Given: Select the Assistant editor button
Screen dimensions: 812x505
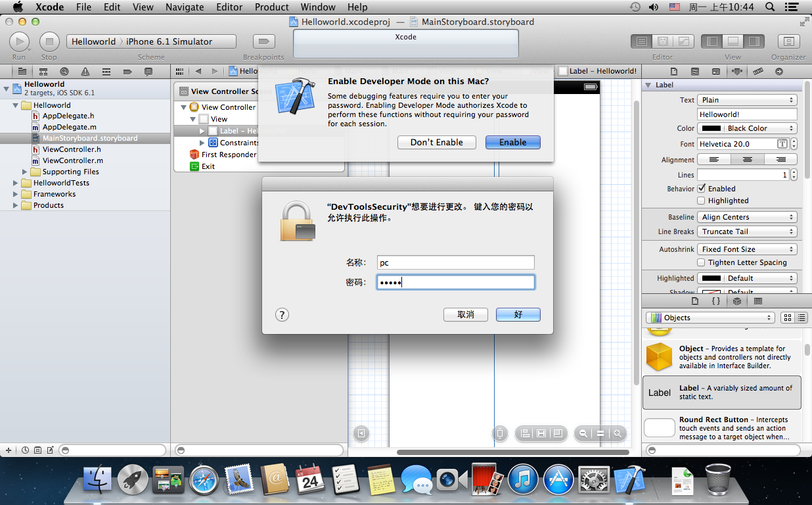Looking at the screenshot, I should (x=663, y=41).
